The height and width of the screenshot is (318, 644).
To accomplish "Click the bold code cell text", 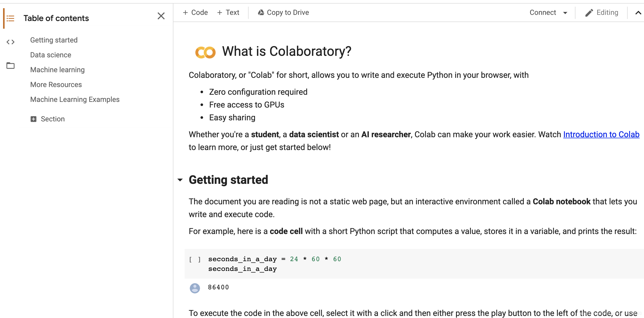I will 286,231.
